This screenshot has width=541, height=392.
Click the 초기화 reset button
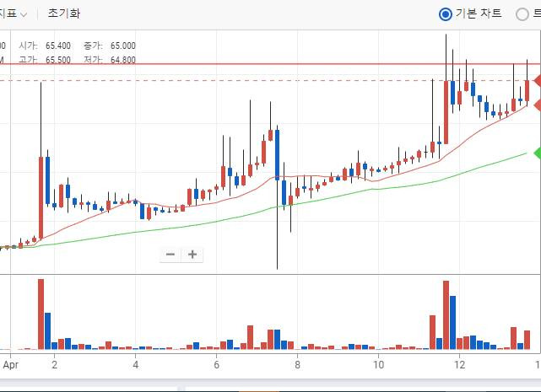click(64, 13)
